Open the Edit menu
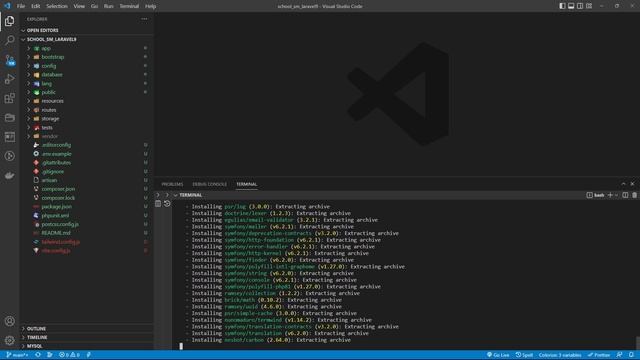 click(x=36, y=6)
